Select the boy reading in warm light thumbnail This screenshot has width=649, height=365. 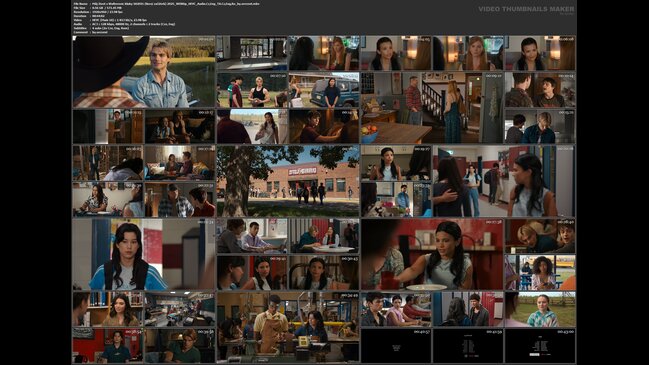click(324, 127)
